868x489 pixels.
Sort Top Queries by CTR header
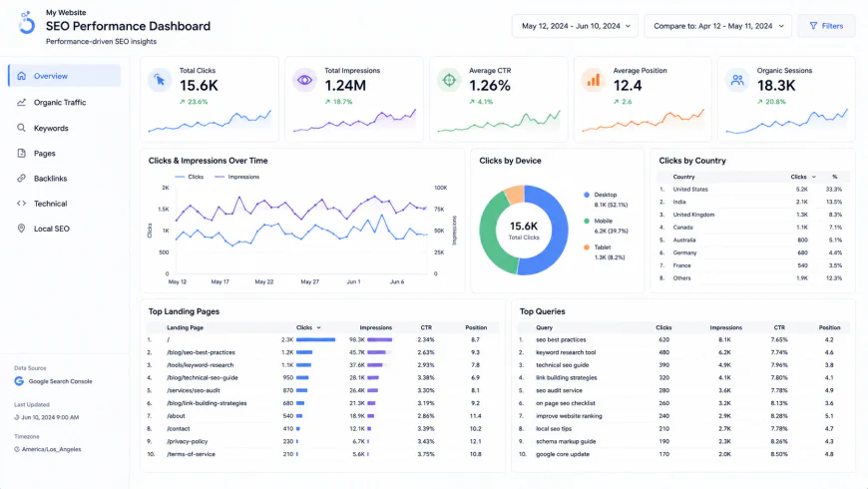pos(779,328)
